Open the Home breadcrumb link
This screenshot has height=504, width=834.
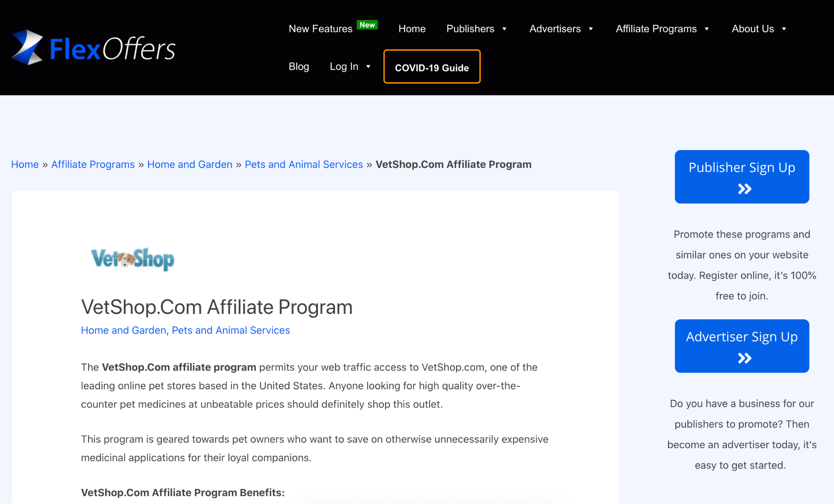(x=25, y=164)
